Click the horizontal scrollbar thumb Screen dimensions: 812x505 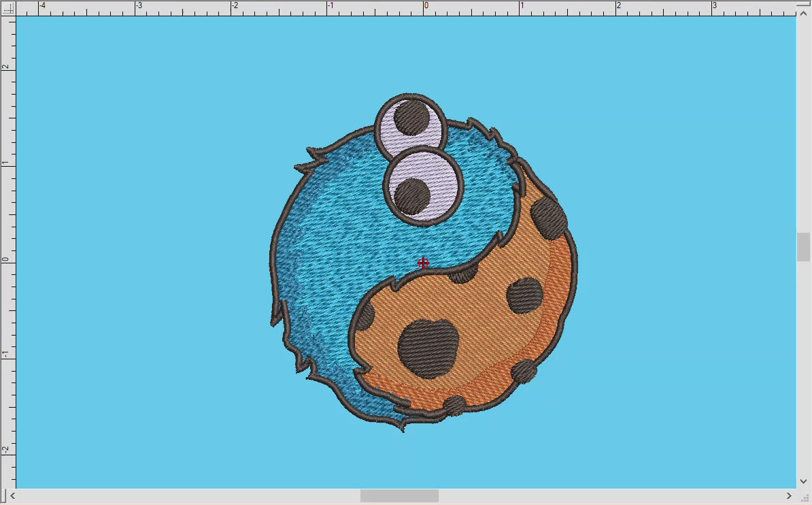(x=399, y=495)
